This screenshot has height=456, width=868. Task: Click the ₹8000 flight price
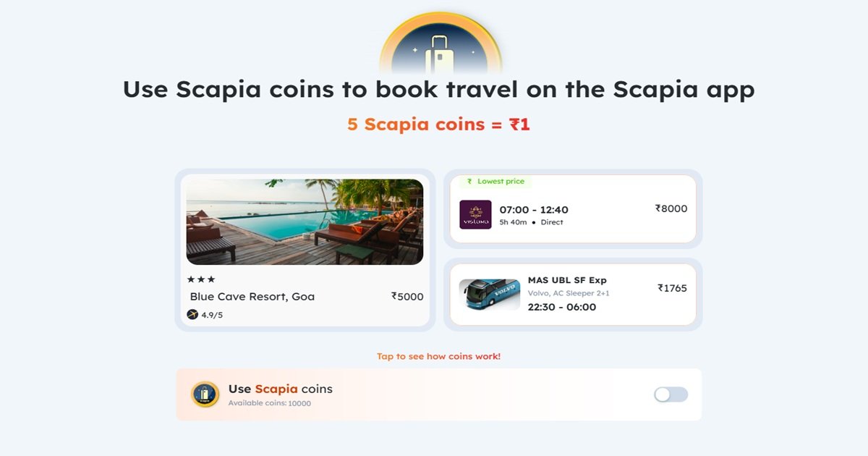coord(671,208)
